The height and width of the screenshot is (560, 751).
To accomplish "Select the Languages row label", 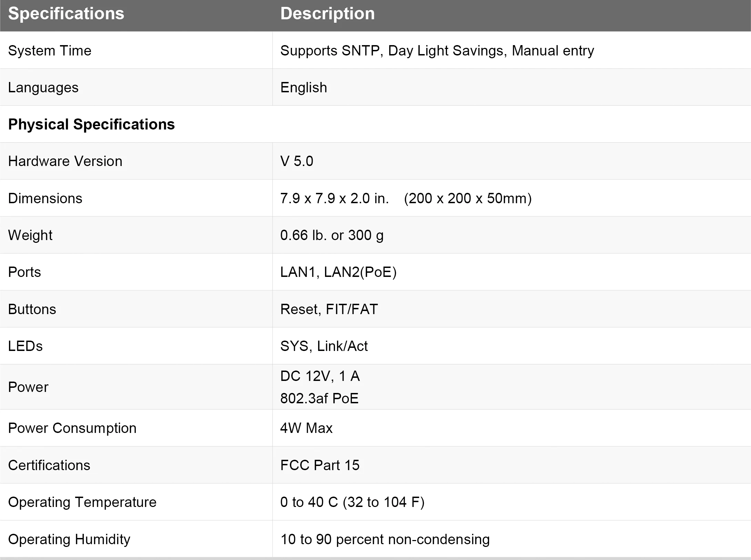I will [43, 87].
